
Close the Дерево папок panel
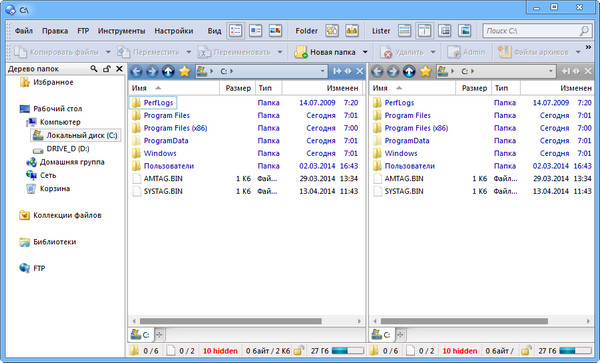(119, 68)
